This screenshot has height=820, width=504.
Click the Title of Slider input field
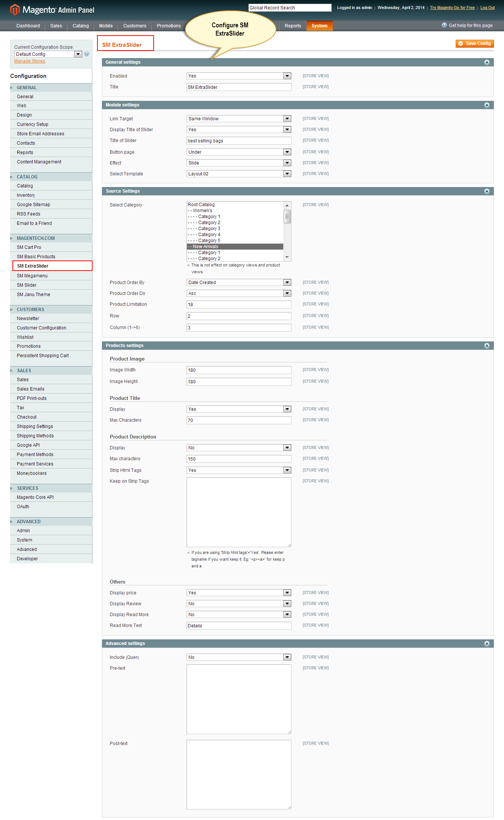pyautogui.click(x=239, y=141)
